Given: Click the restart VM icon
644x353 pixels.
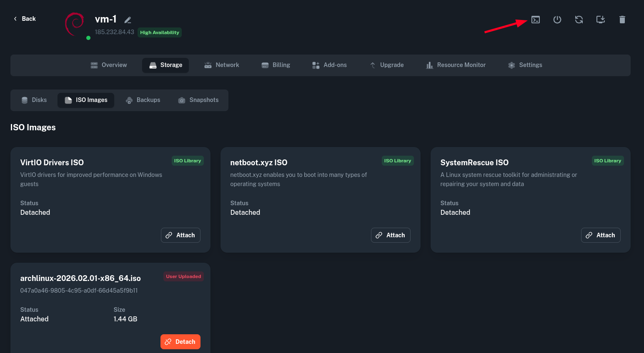Looking at the screenshot, I should pos(579,20).
